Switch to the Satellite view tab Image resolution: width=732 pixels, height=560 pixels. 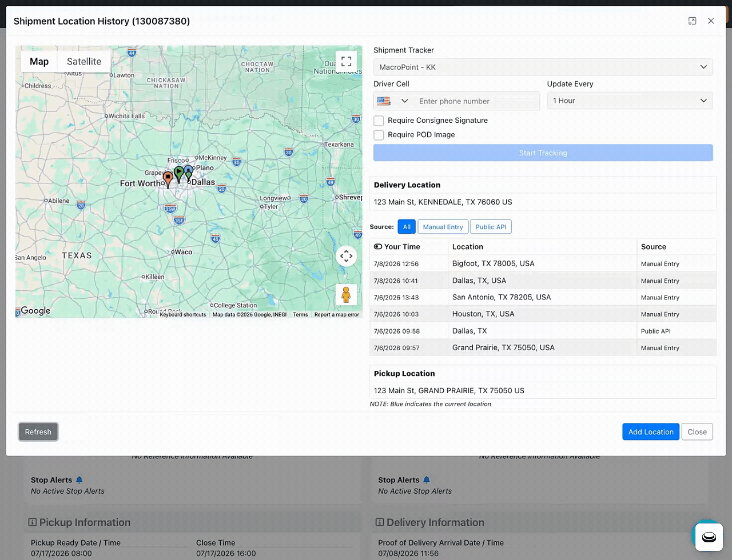coord(84,62)
